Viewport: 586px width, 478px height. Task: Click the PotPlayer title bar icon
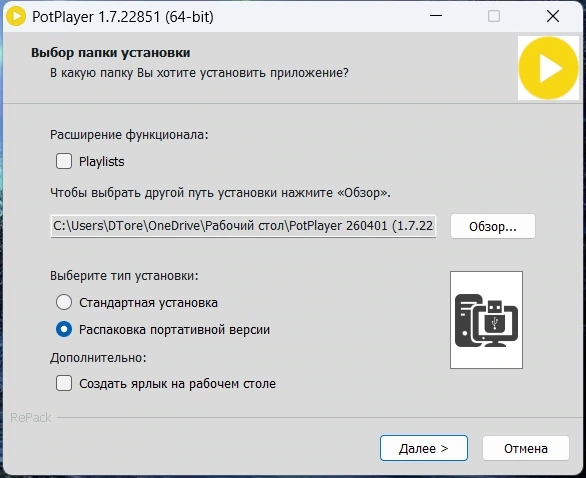16,16
